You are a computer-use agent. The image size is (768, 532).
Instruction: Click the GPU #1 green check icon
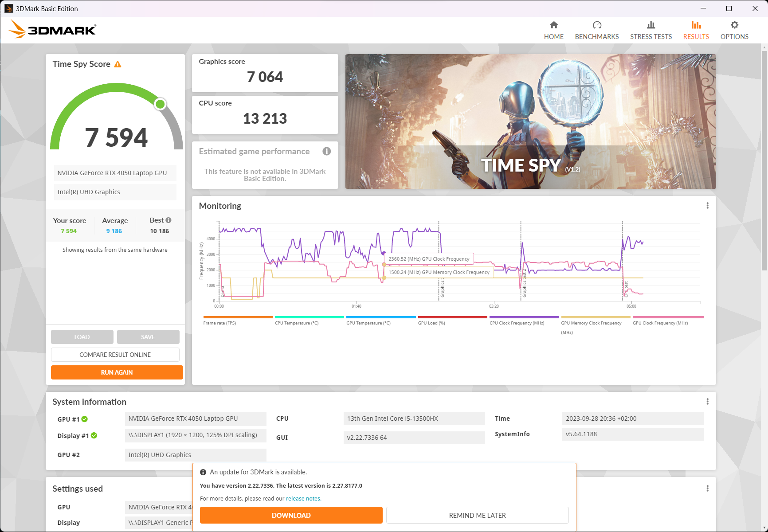(x=85, y=419)
